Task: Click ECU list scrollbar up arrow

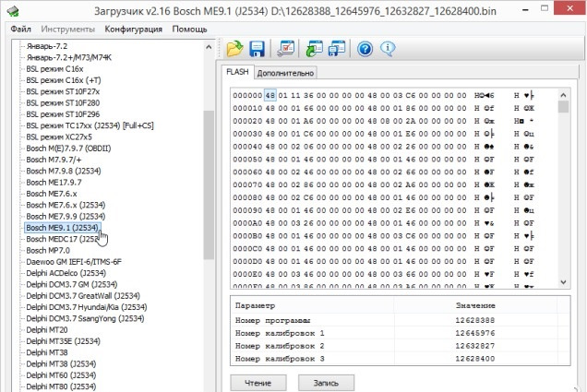Action: (209, 47)
